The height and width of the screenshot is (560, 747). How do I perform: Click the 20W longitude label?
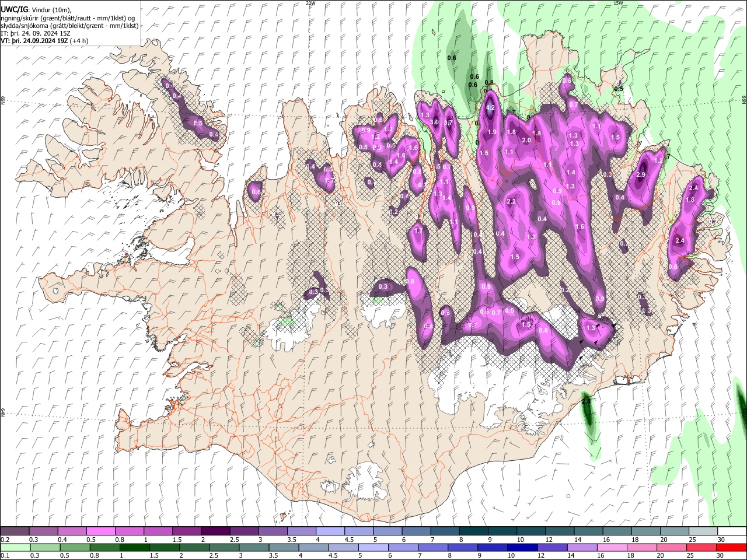pyautogui.click(x=310, y=3)
